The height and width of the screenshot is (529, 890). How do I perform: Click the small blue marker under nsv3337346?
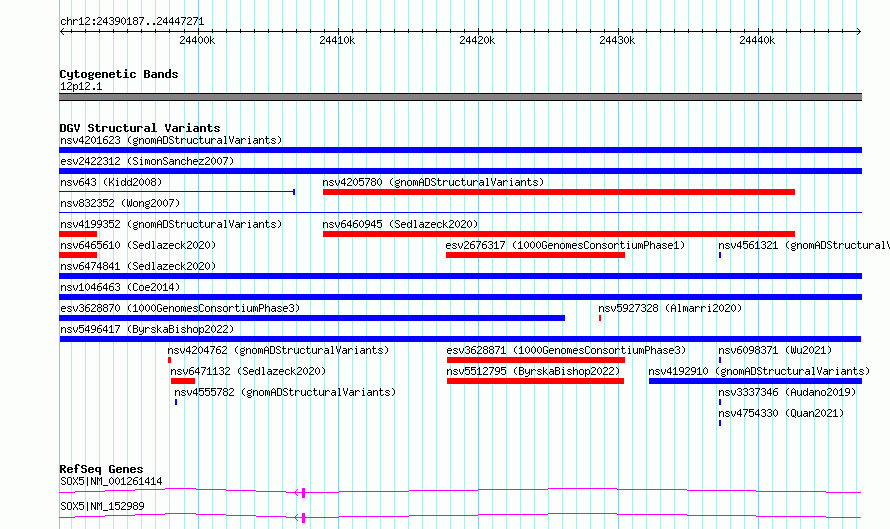(x=720, y=402)
